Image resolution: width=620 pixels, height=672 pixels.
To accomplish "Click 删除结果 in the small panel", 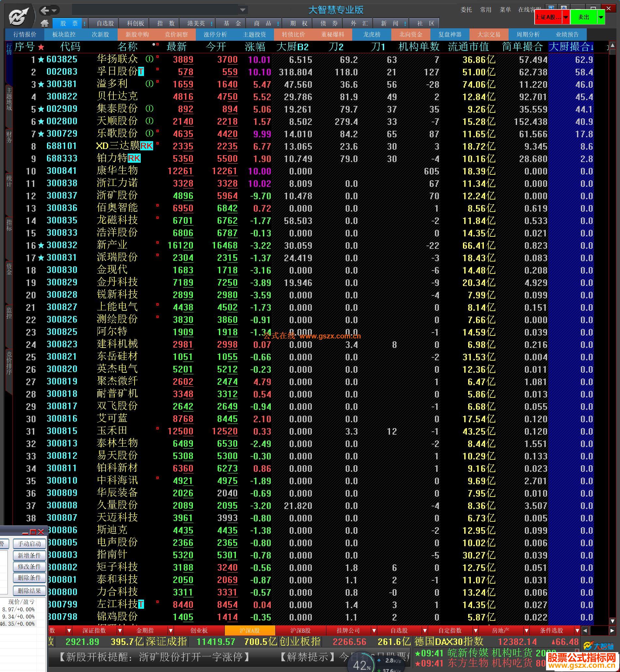I will click(29, 591).
